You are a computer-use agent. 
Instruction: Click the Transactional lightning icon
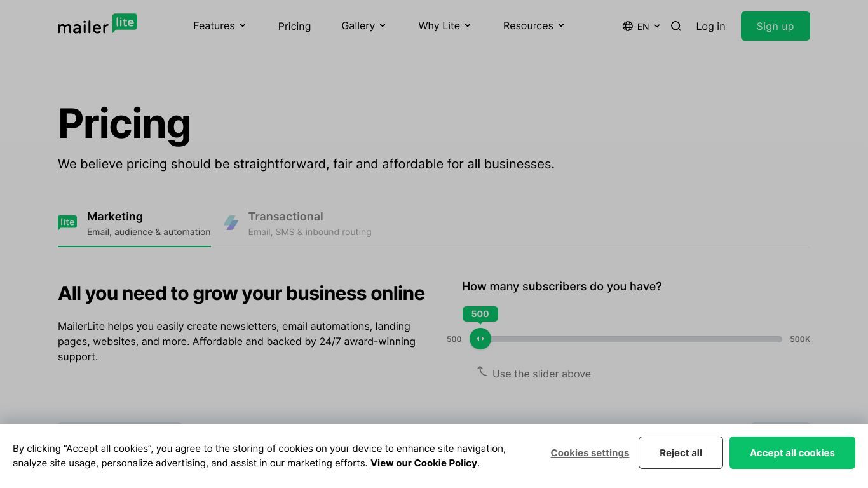coord(231,222)
